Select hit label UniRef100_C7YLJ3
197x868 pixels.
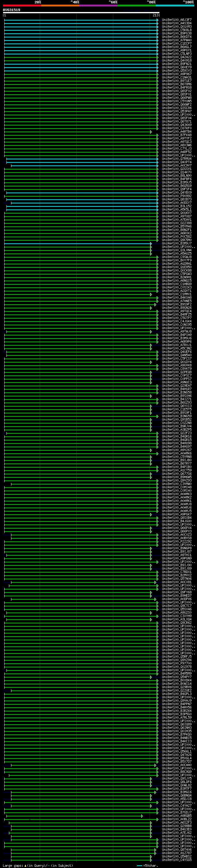click(x=177, y=149)
